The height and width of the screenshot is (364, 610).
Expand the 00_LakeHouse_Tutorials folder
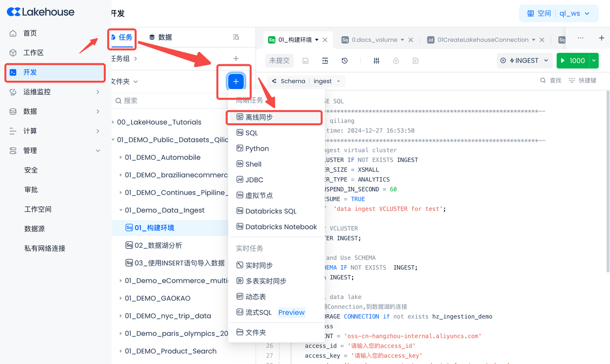tap(113, 122)
